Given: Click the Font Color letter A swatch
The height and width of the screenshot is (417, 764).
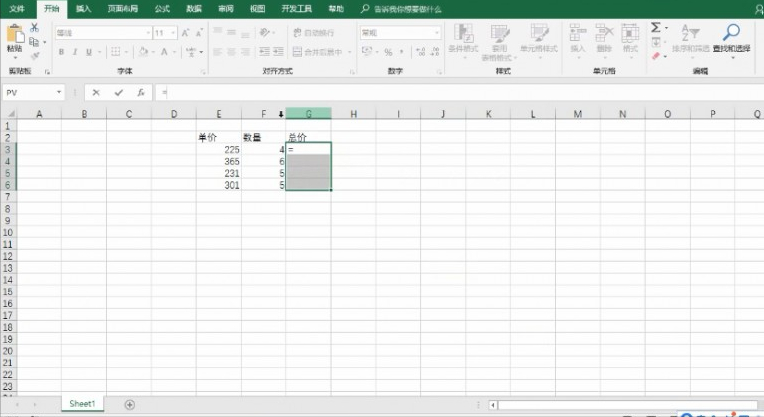Looking at the screenshot, I should pyautogui.click(x=165, y=52).
